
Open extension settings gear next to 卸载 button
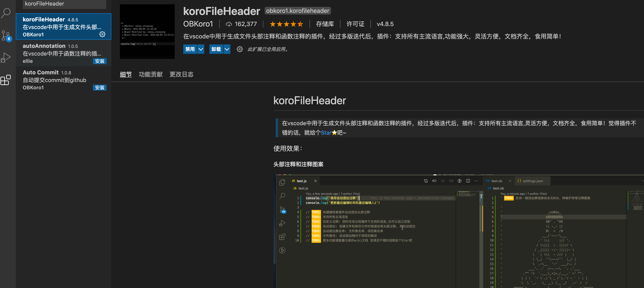(240, 49)
